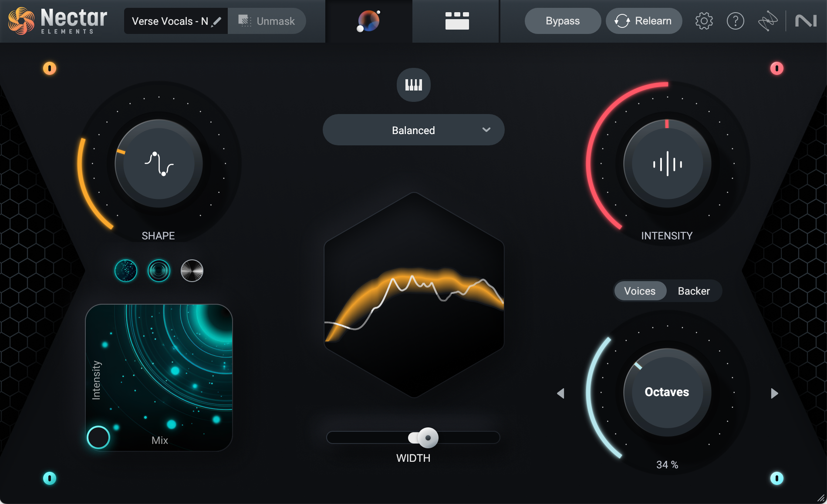Select the Voices tab
The height and width of the screenshot is (504, 827).
tap(640, 291)
